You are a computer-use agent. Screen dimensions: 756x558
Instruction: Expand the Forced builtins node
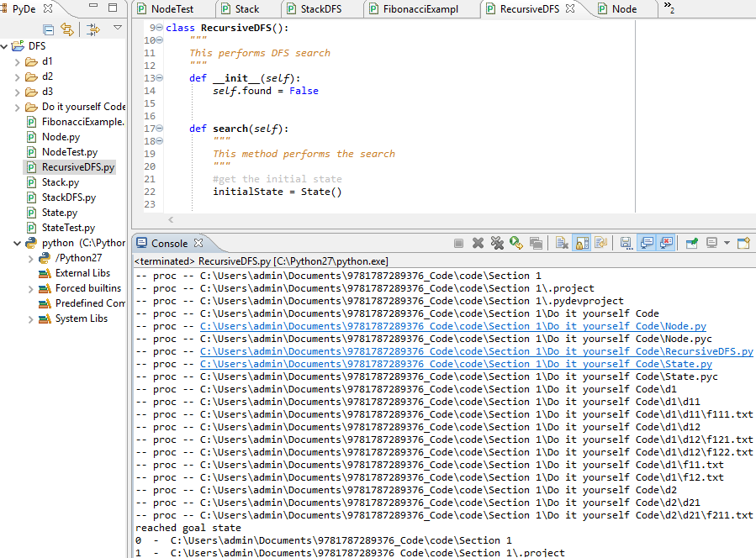tap(31, 289)
